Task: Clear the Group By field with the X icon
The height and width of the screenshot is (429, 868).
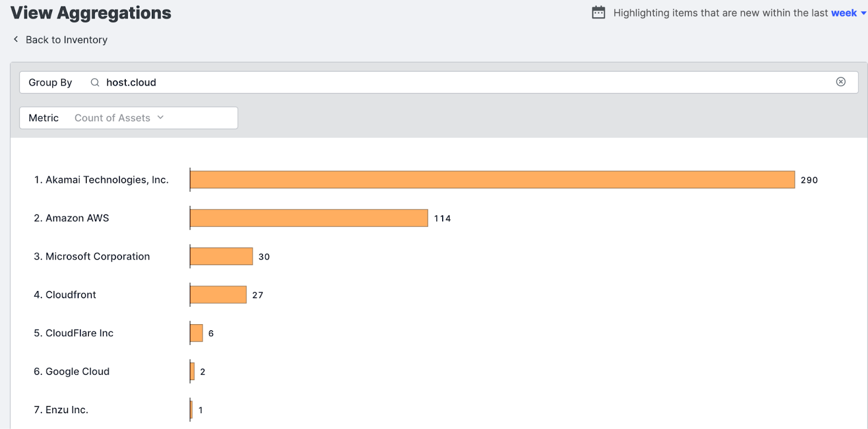Action: click(840, 82)
